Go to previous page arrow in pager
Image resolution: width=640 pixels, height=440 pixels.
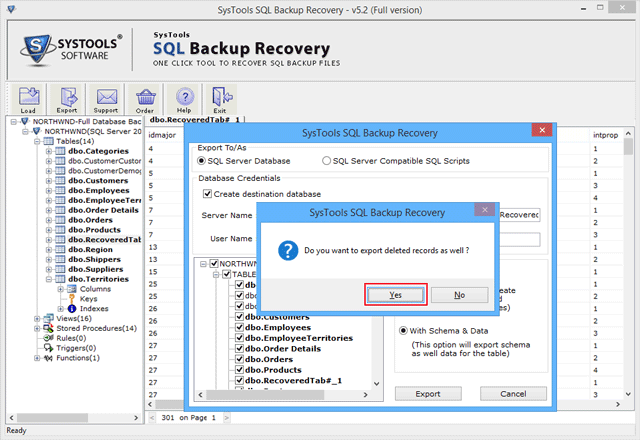[x=152, y=418]
